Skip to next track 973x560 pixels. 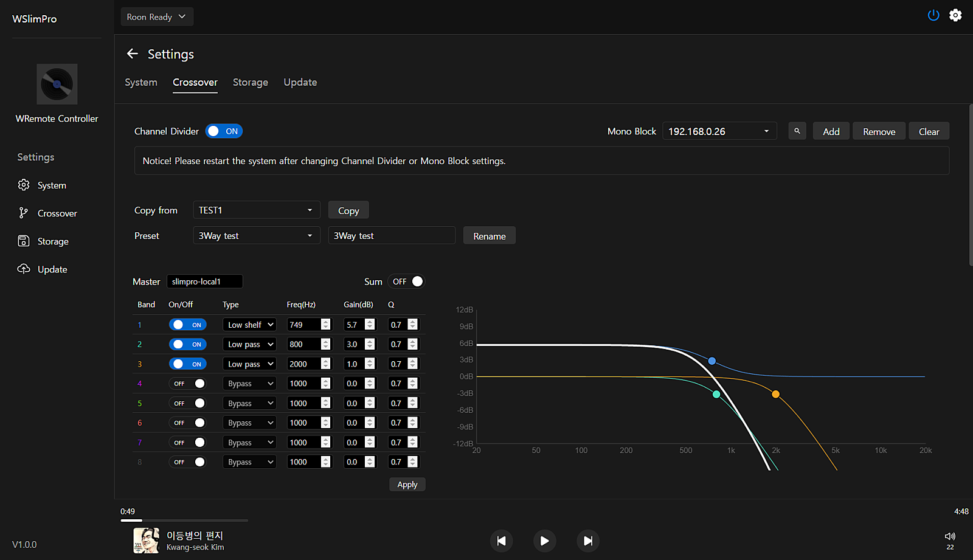tap(587, 541)
